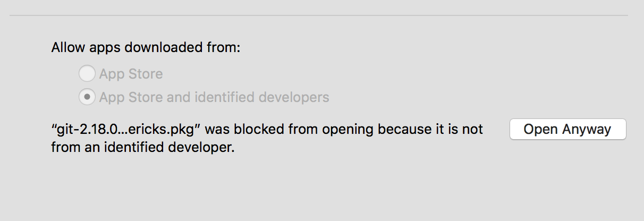Click the Open Anyway button
644x221 pixels.
pos(567,129)
